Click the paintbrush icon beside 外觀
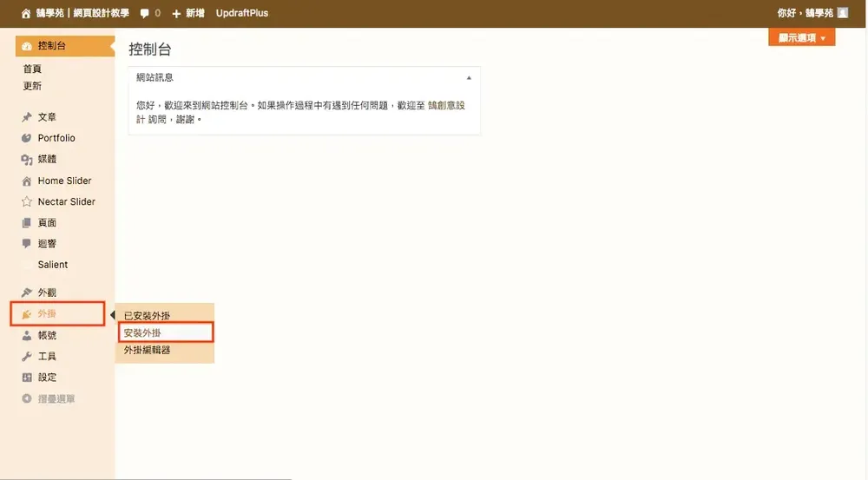Viewport: 868px width, 480px height. click(27, 293)
